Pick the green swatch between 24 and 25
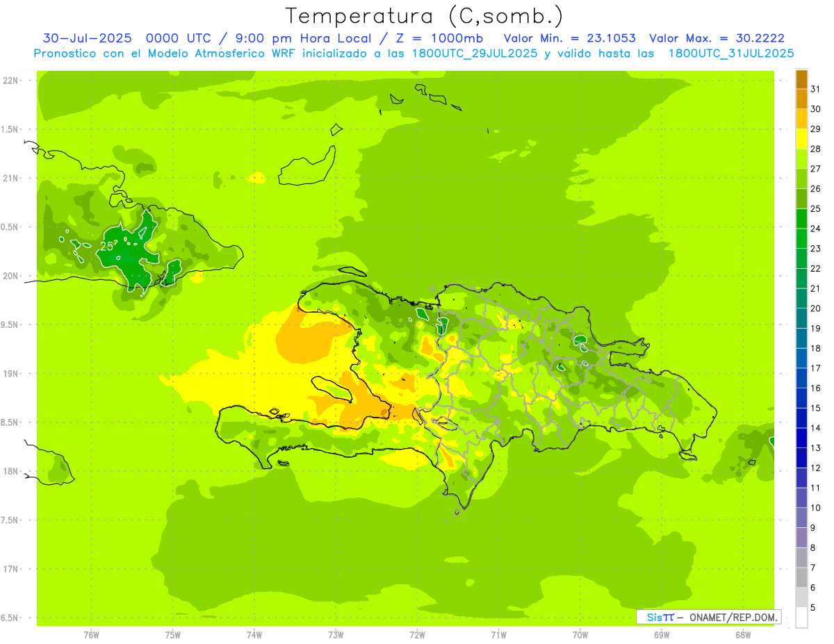Viewport: 834px width, 644px height. pyautogui.click(x=801, y=219)
